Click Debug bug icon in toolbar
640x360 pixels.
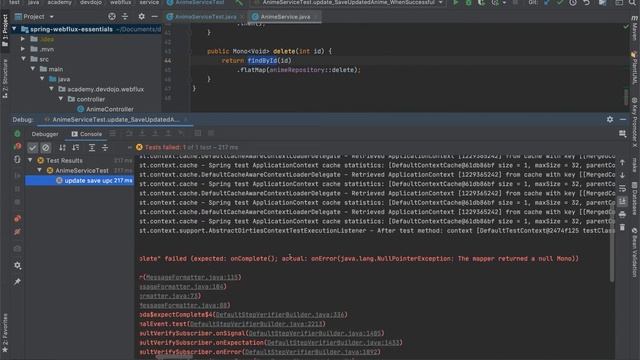tap(469, 2)
